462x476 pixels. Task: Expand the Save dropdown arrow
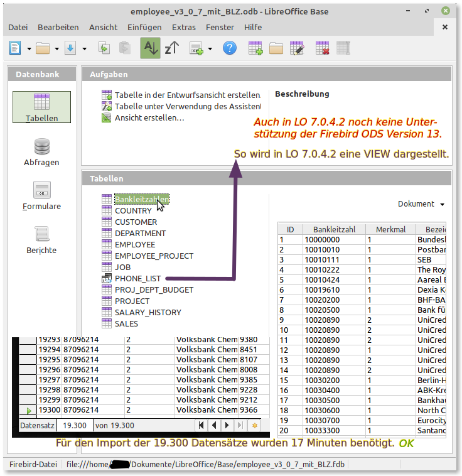coord(84,48)
